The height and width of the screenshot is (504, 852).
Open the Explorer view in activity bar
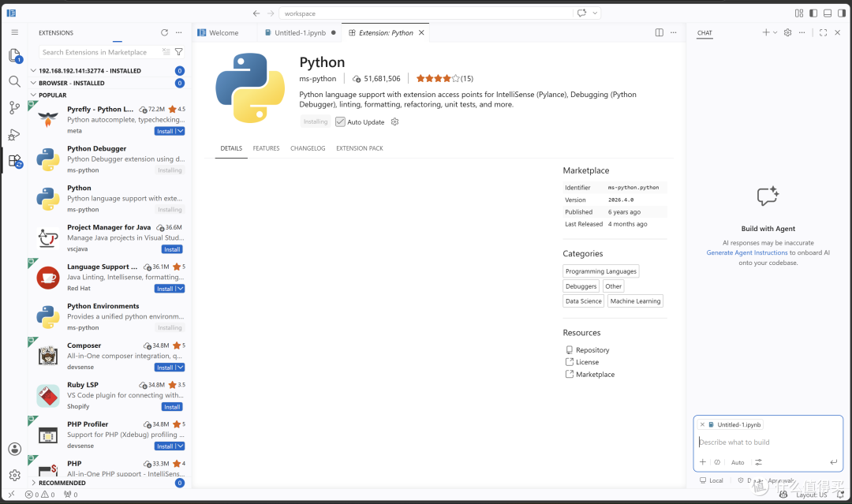[15, 55]
